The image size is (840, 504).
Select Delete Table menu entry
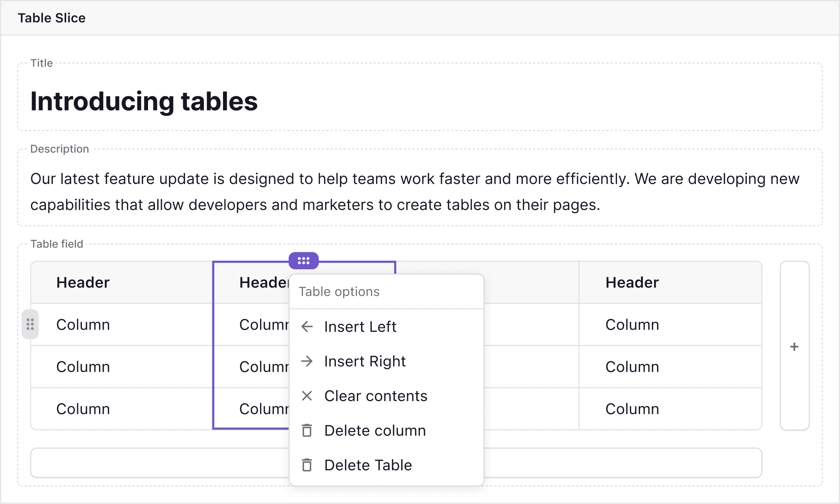(x=368, y=465)
